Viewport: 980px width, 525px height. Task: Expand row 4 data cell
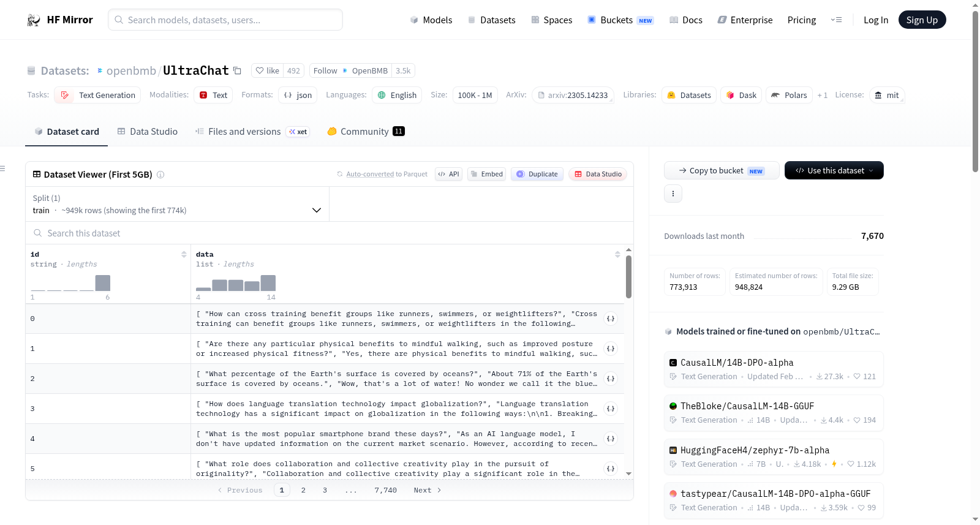coord(611,439)
